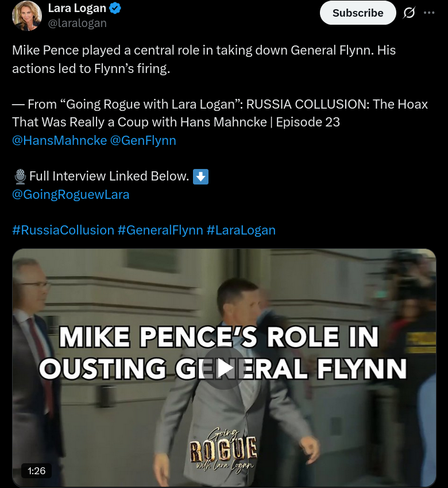Open the #GeneralFlynn hashtag
This screenshot has width=448, height=488.
point(160,230)
